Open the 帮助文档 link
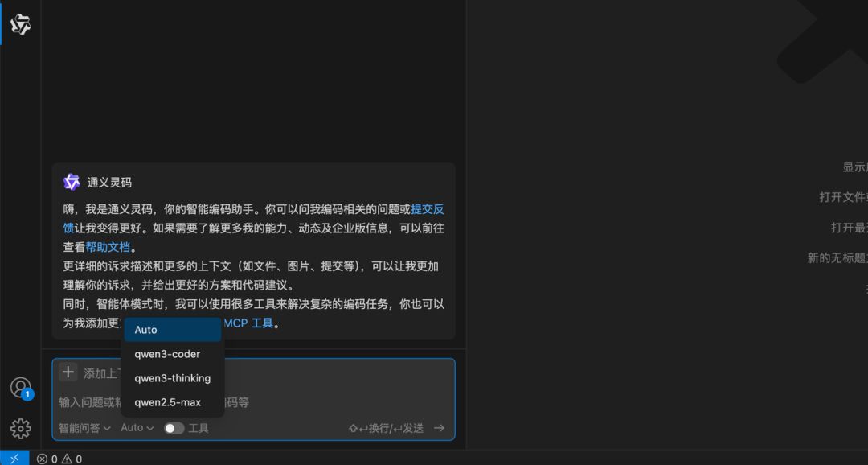 108,247
